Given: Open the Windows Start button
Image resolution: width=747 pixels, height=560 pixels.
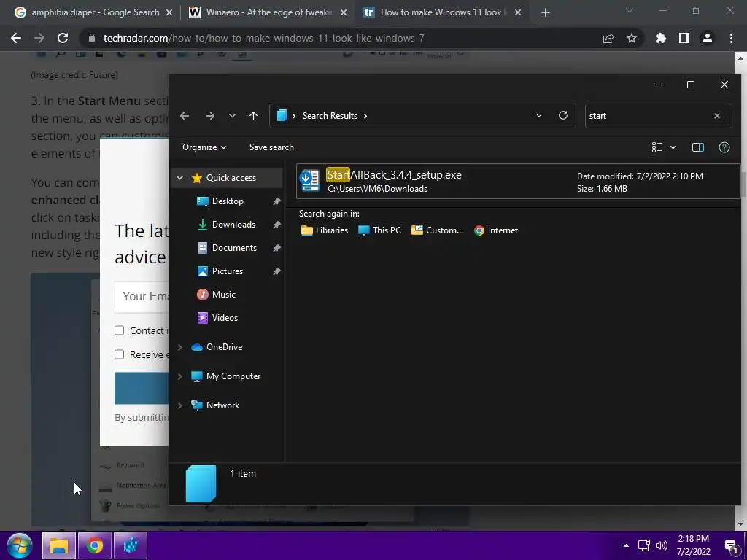Looking at the screenshot, I should [20, 545].
